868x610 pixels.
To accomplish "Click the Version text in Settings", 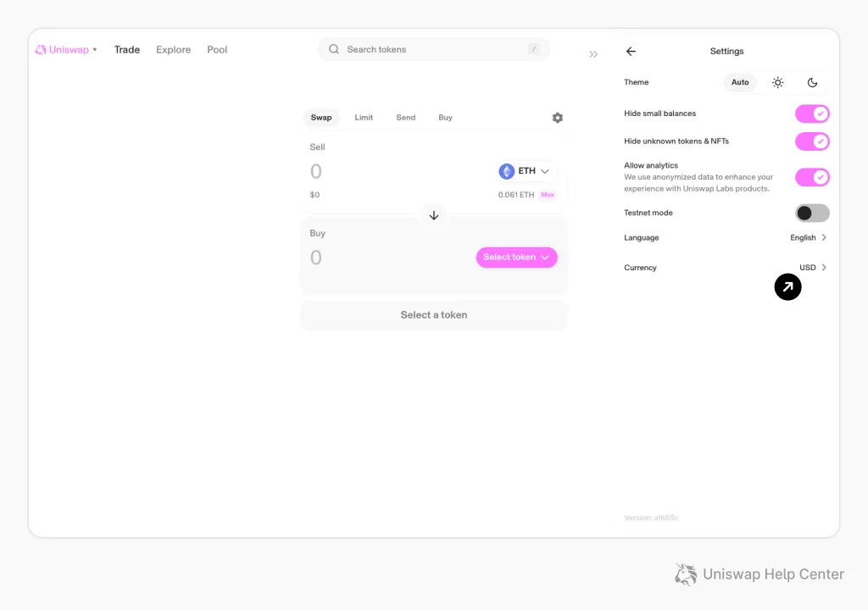I will pos(651,518).
